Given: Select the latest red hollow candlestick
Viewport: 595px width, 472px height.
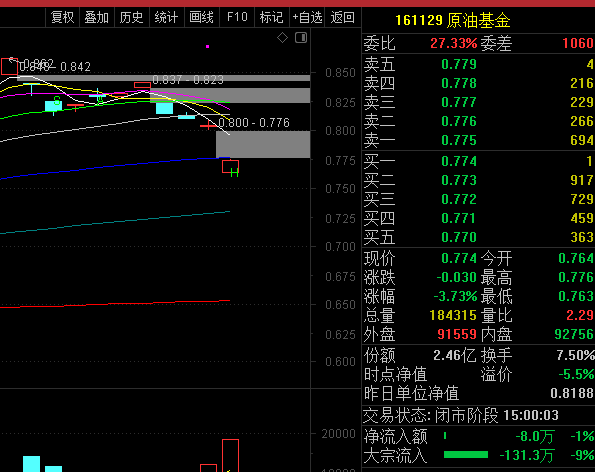Looking at the screenshot, I should click(230, 167).
